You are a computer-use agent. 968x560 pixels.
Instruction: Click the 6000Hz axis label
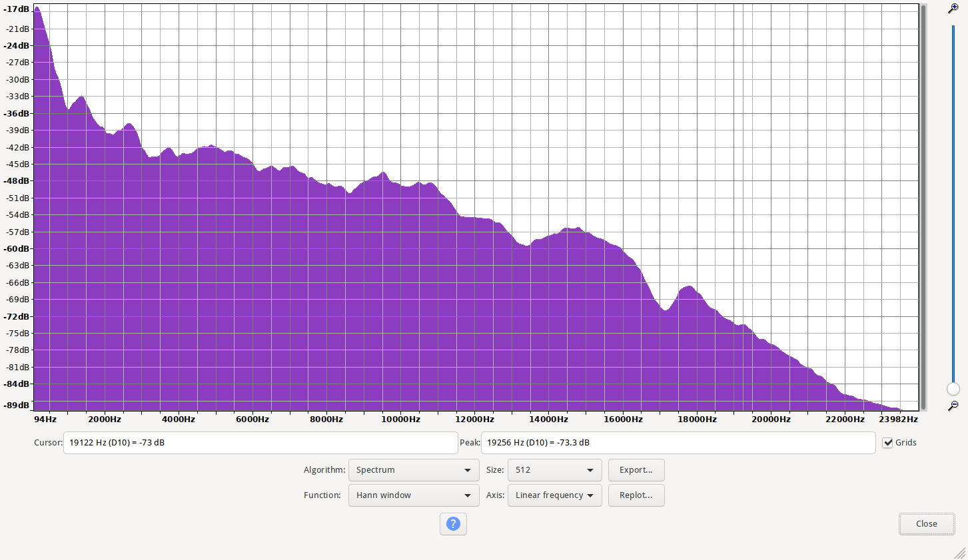click(x=252, y=420)
